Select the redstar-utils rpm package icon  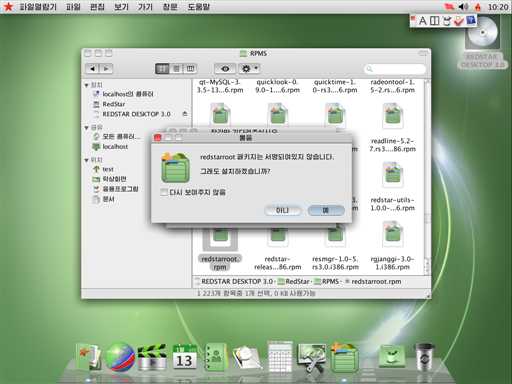point(392,174)
